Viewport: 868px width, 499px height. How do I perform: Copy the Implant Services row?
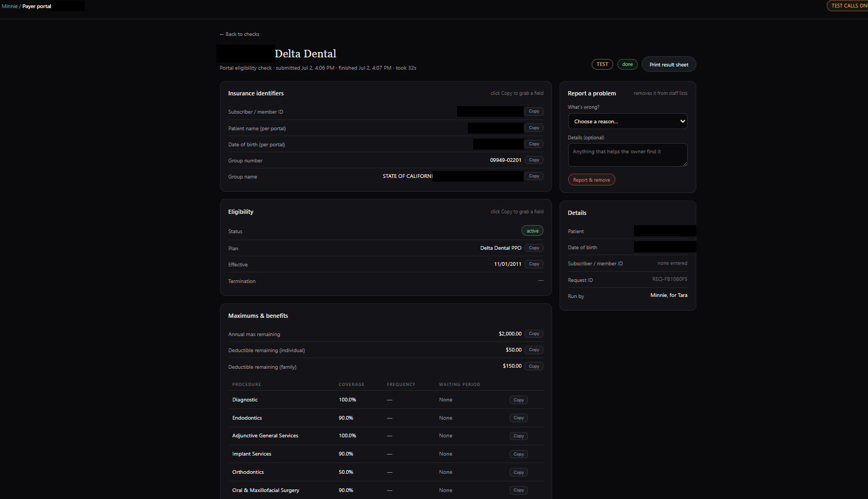pos(519,454)
